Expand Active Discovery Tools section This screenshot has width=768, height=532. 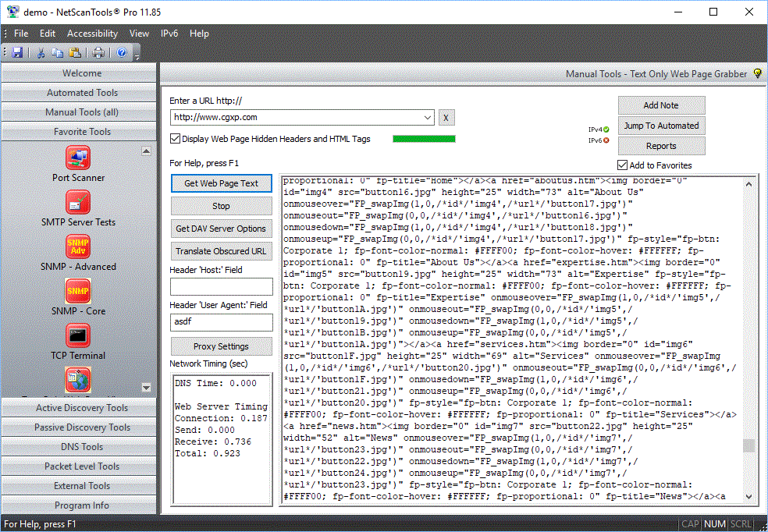pyautogui.click(x=79, y=408)
